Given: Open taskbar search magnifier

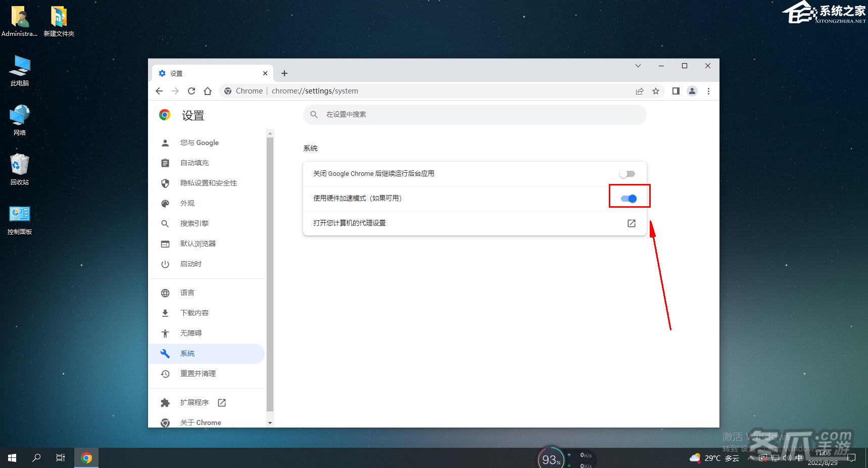Looking at the screenshot, I should (x=36, y=458).
